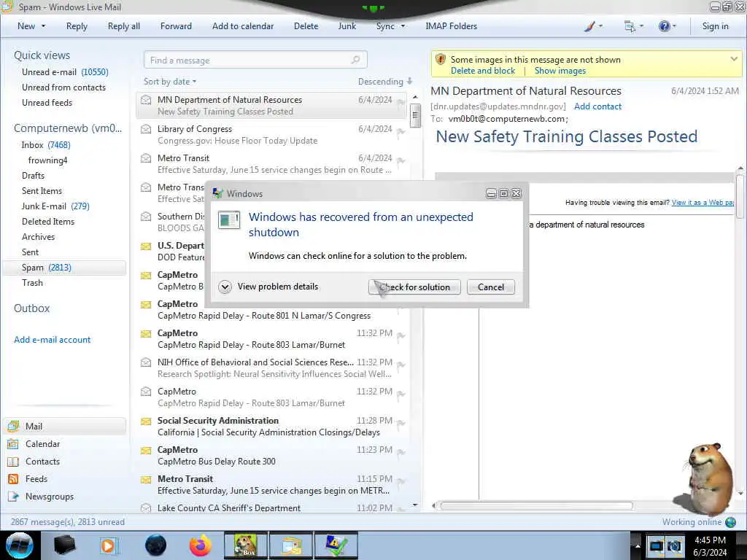747x560 pixels.
Task: Open the menus list toolbar icon
Action: tap(630, 26)
